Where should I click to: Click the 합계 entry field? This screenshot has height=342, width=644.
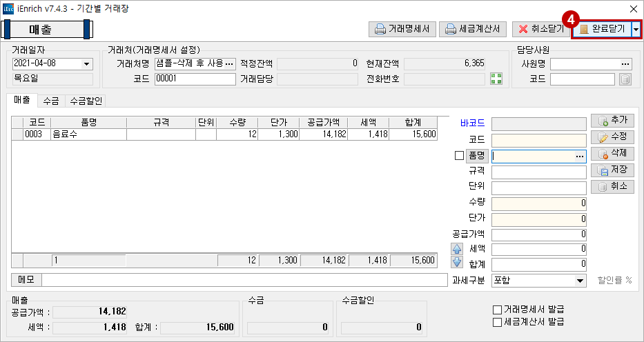(x=539, y=265)
